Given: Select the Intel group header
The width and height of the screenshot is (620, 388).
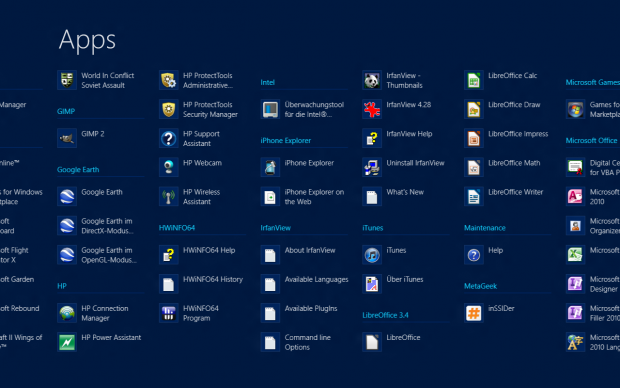Looking at the screenshot, I should click(267, 82).
